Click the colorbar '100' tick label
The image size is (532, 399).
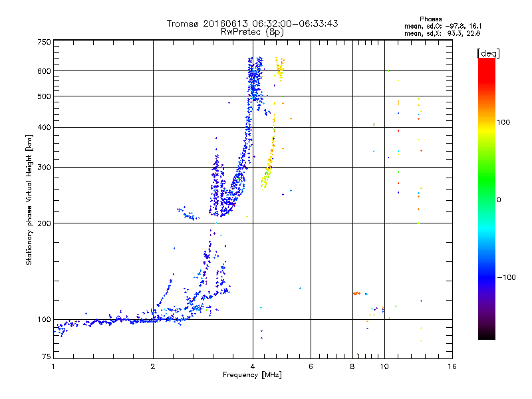click(503, 122)
